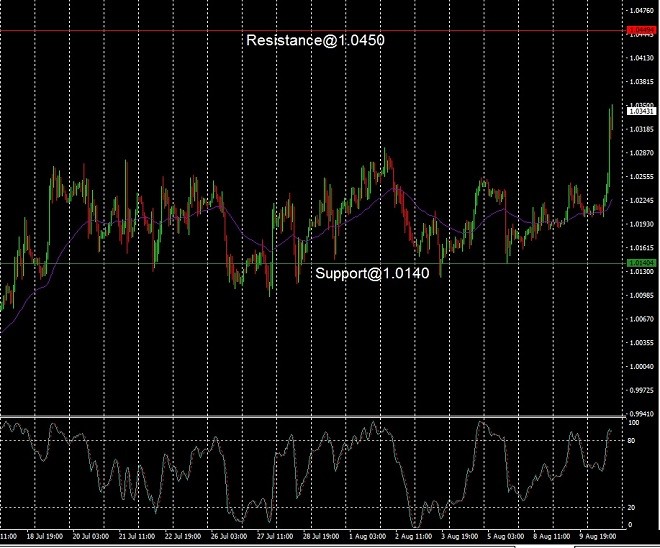
Task: Click price axis label 1.04760
Action: pos(642,11)
